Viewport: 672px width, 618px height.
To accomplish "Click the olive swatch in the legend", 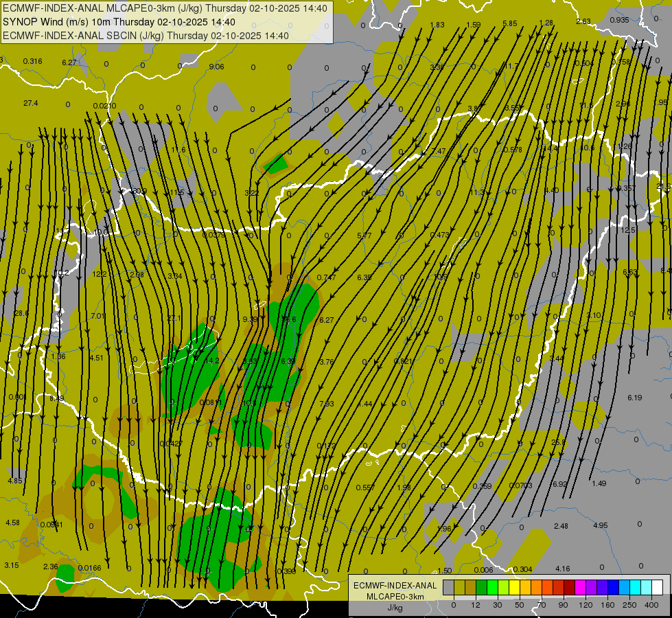I will tap(459, 588).
